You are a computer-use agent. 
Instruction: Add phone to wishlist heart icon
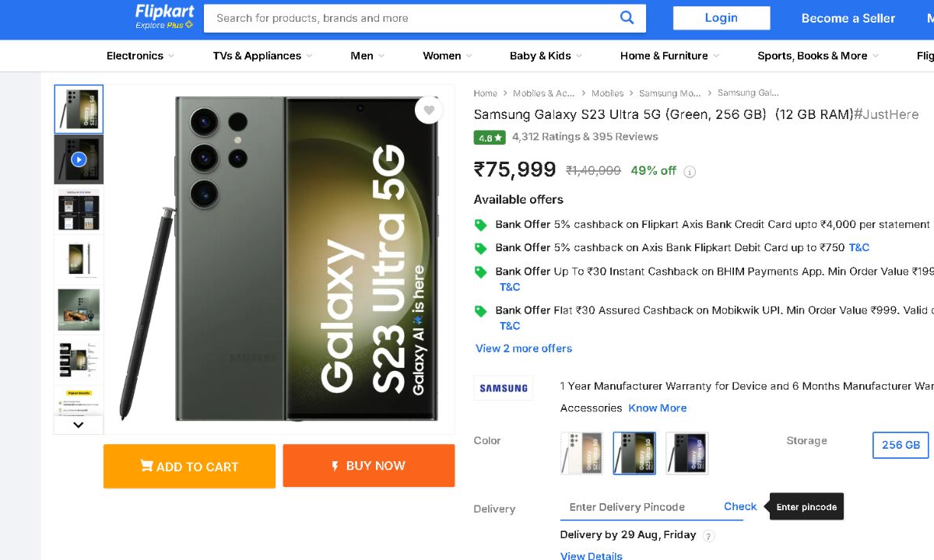click(x=429, y=110)
